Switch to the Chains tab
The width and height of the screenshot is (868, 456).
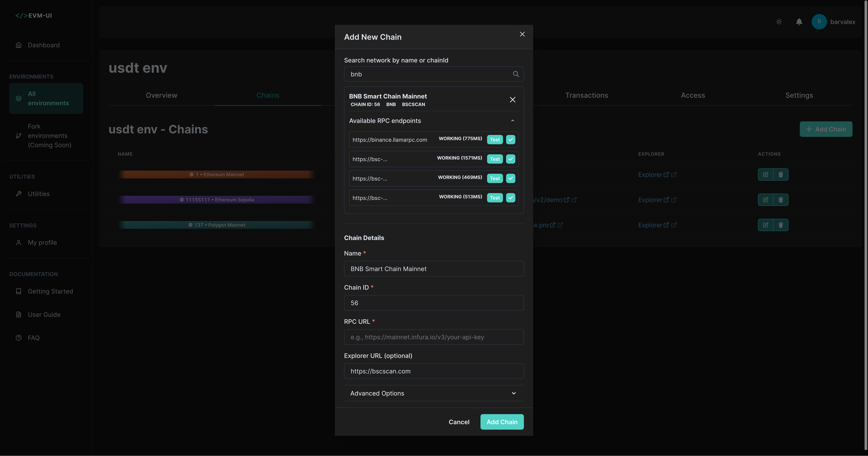[x=268, y=95]
